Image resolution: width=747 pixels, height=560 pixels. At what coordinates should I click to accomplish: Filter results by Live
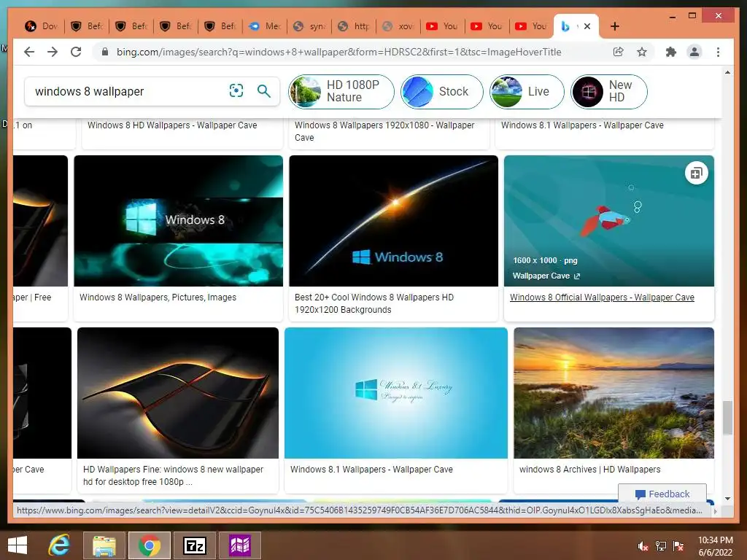tap(527, 91)
